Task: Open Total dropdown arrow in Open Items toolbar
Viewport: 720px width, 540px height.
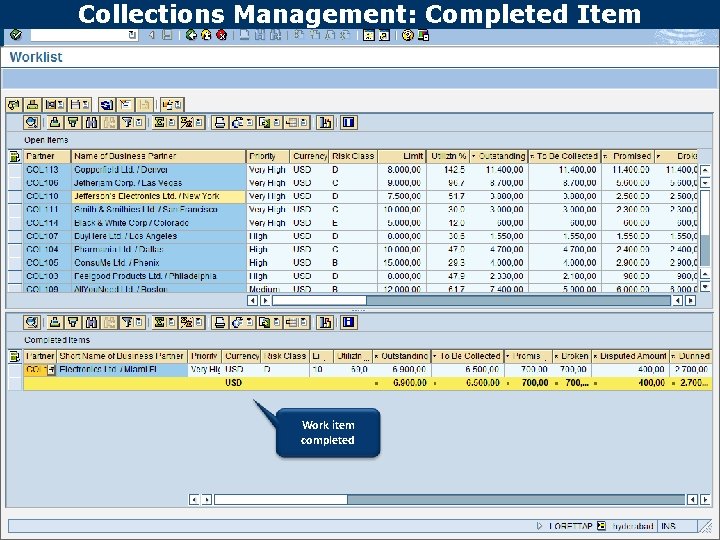Action: pos(171,123)
